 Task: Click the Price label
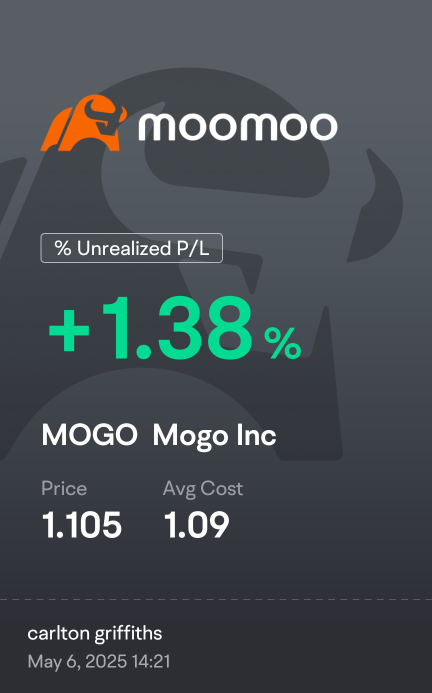[x=64, y=488]
